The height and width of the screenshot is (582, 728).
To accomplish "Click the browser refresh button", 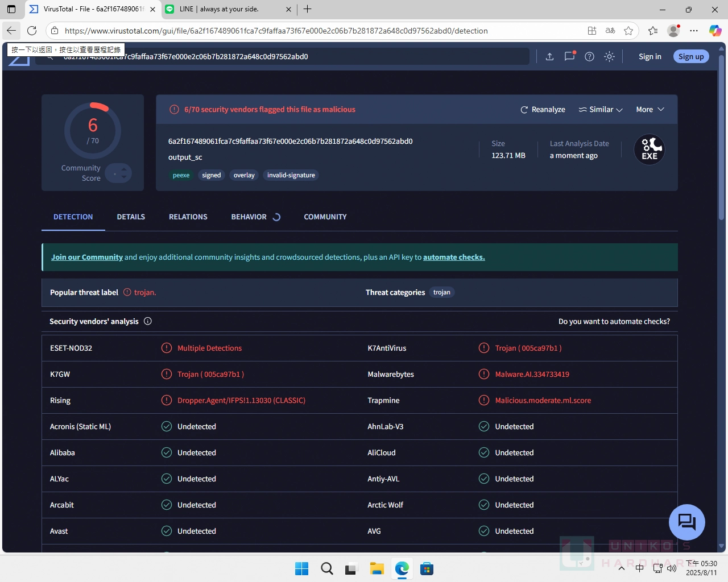I will (32, 31).
